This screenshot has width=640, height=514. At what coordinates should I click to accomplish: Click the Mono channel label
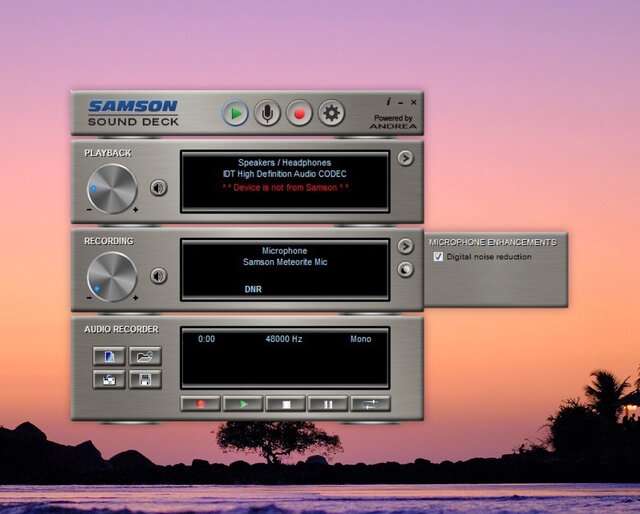(361, 339)
